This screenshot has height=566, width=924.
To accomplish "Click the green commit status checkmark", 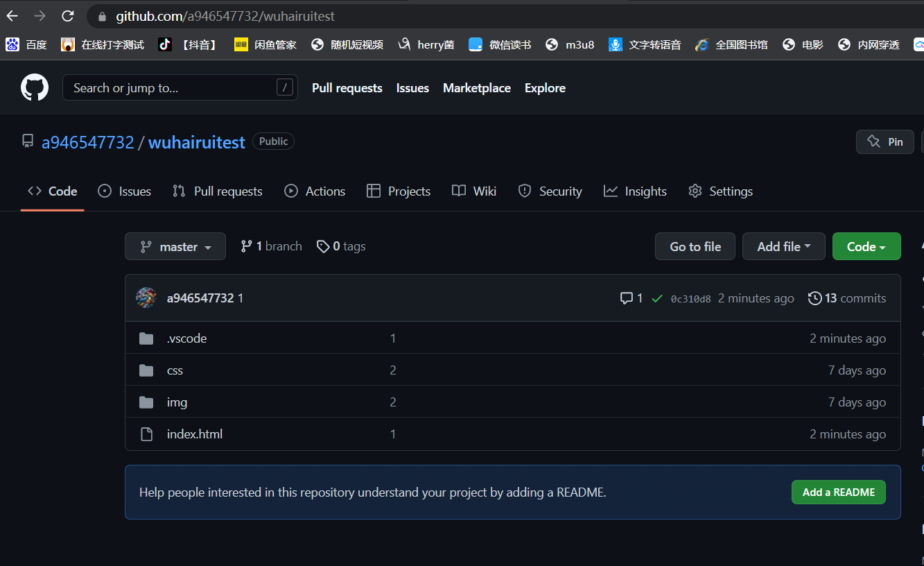I will coord(657,298).
